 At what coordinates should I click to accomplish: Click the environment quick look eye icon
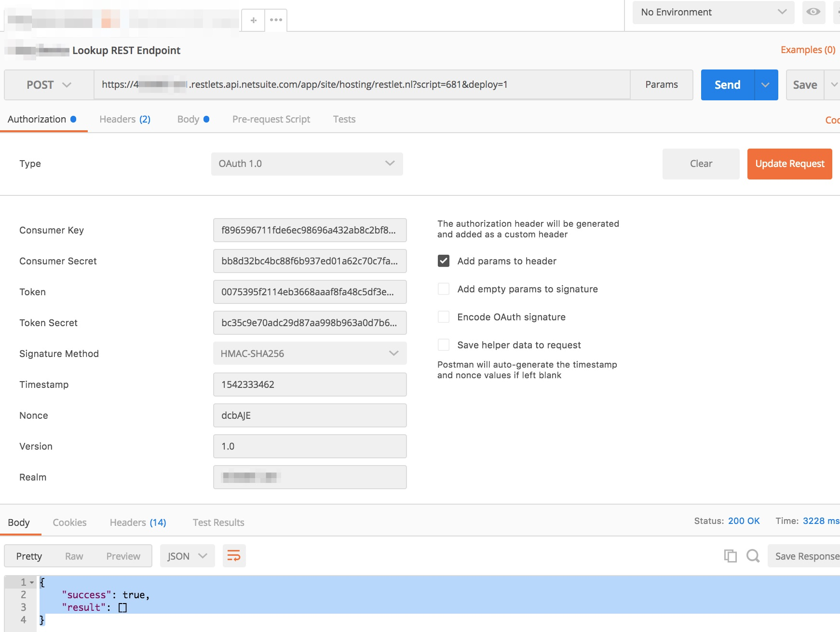pos(813,12)
